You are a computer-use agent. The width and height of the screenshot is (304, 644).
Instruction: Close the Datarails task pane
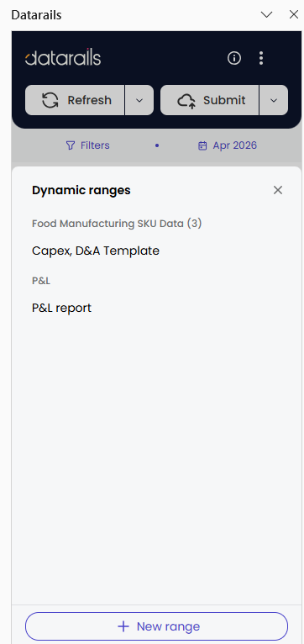(294, 15)
